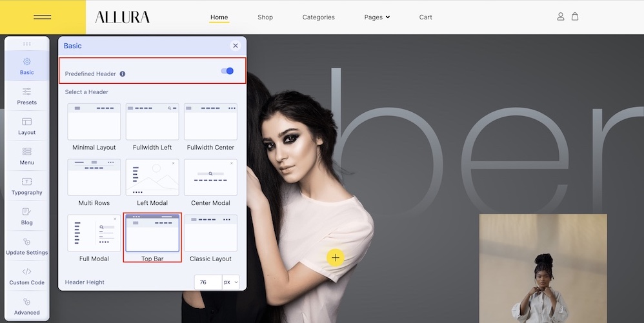Expand the Pages dropdown menu
The image size is (644, 323).
377,17
